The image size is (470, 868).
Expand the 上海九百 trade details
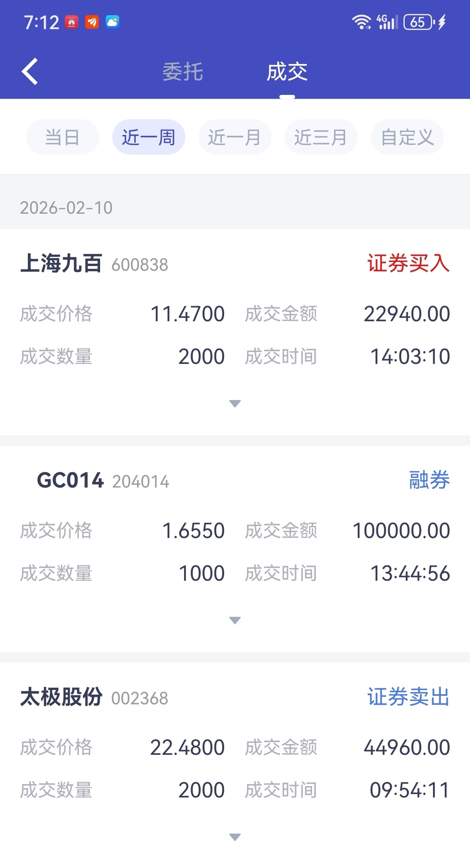click(235, 404)
